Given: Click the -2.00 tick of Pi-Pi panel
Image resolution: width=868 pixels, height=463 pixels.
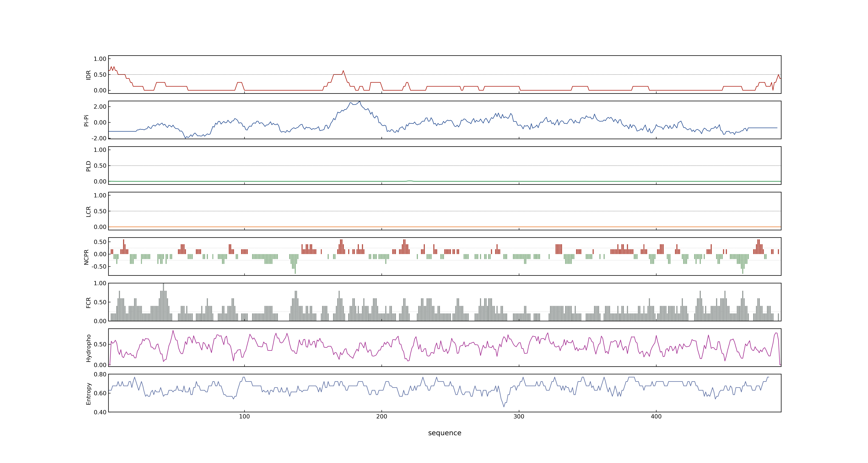Looking at the screenshot, I should coord(99,138).
